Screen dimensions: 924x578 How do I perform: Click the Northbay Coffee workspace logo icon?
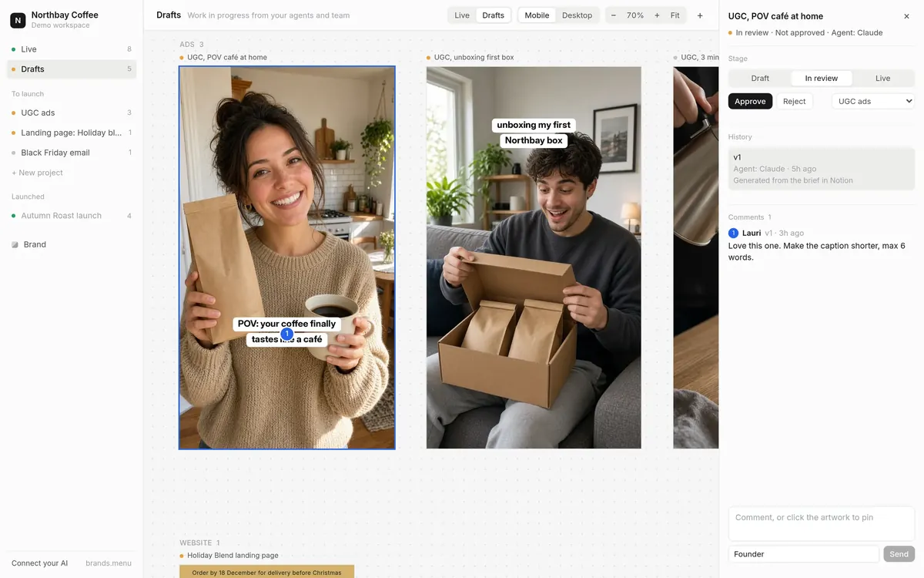click(x=18, y=20)
